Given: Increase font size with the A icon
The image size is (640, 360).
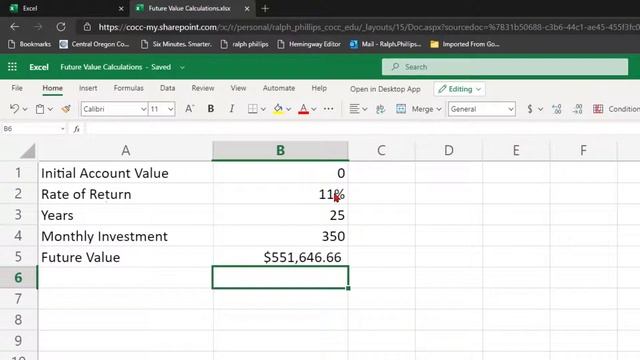Looking at the screenshot, I should (x=189, y=109).
